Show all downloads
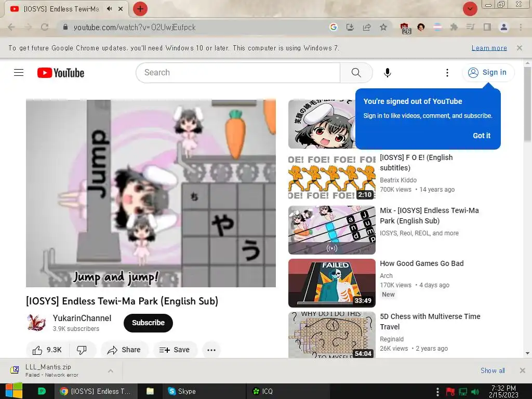This screenshot has width=532, height=399. [x=493, y=370]
